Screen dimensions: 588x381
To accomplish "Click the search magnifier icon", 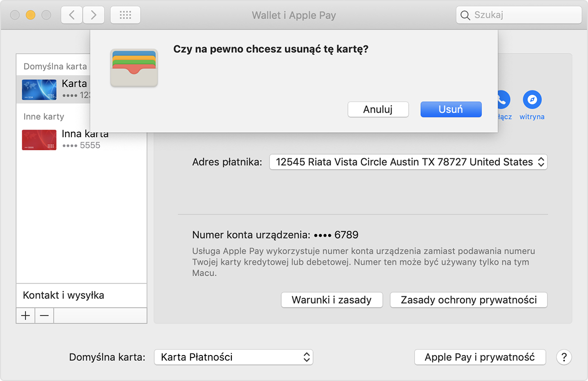I will coord(465,15).
